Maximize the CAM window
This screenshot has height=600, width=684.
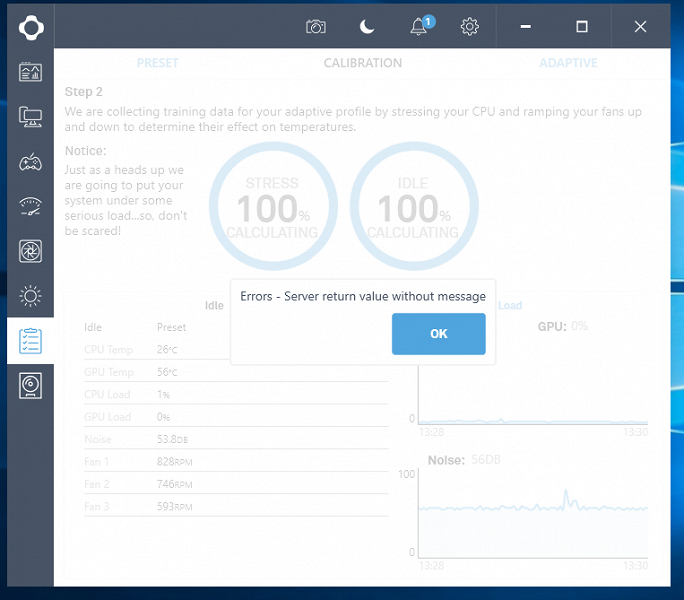pos(581,27)
